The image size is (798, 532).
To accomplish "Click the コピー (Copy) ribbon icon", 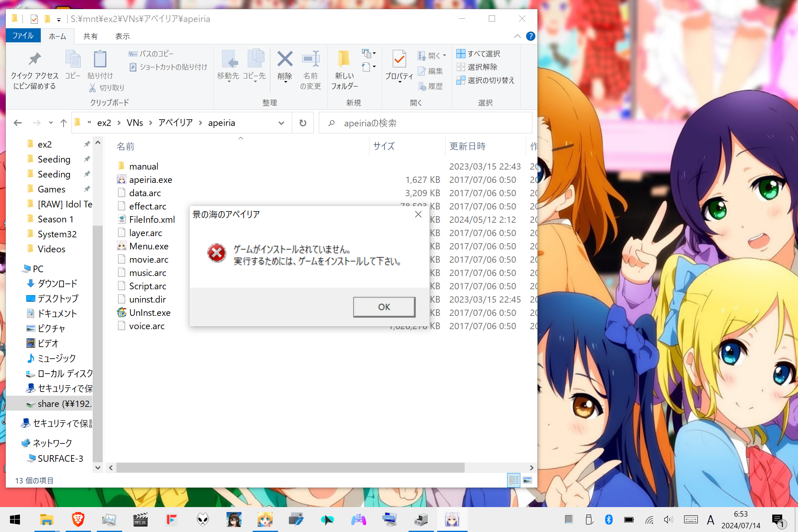I will tap(73, 64).
